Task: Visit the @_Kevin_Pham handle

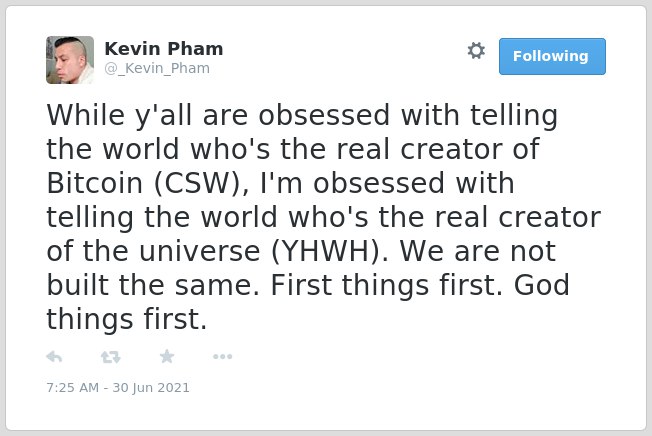Action: coord(157,68)
